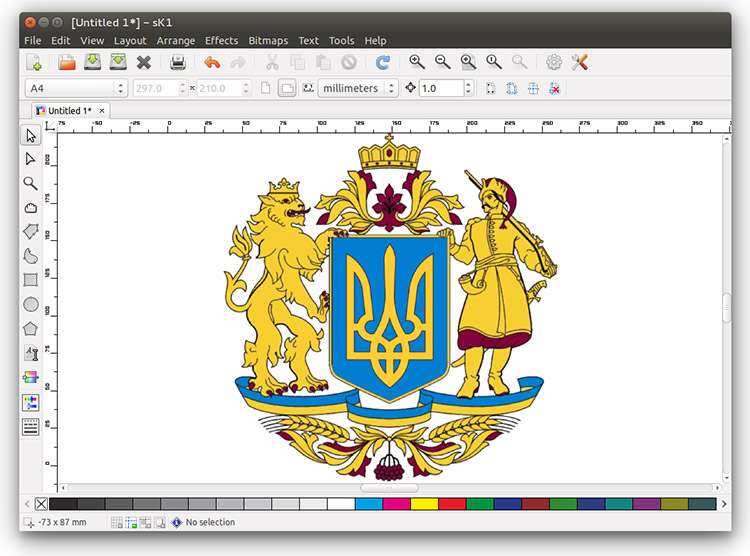Open the Effects menu

tap(221, 41)
